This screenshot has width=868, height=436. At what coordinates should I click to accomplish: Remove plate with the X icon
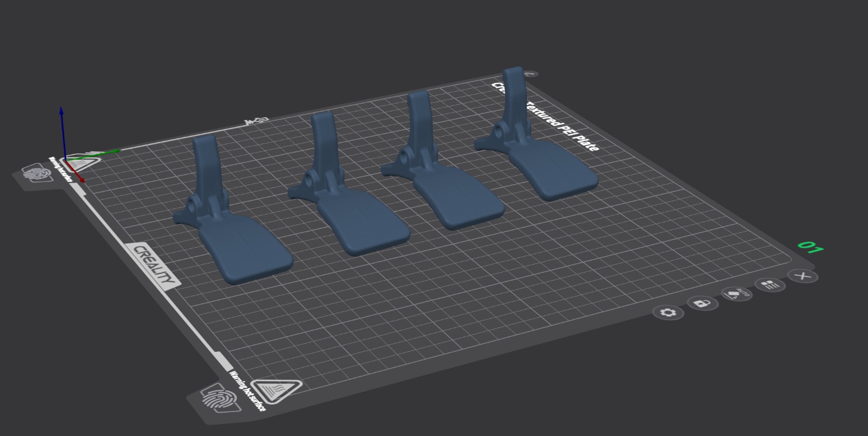(803, 276)
